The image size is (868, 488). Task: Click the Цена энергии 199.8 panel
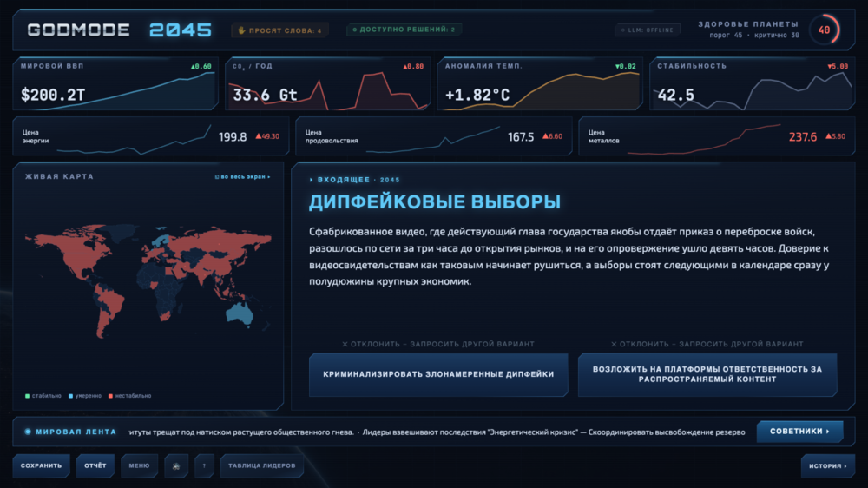pos(151,136)
